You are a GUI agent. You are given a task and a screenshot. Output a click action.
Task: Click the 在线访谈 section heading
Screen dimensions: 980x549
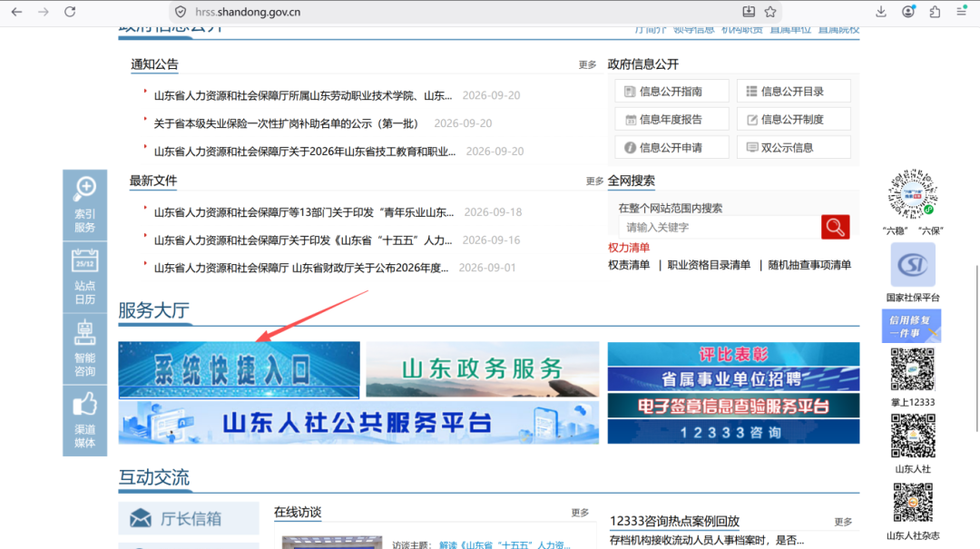pyautogui.click(x=298, y=512)
